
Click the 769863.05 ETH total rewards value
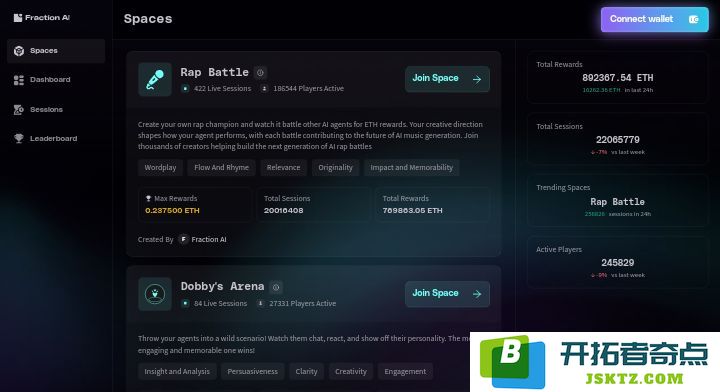coord(412,211)
